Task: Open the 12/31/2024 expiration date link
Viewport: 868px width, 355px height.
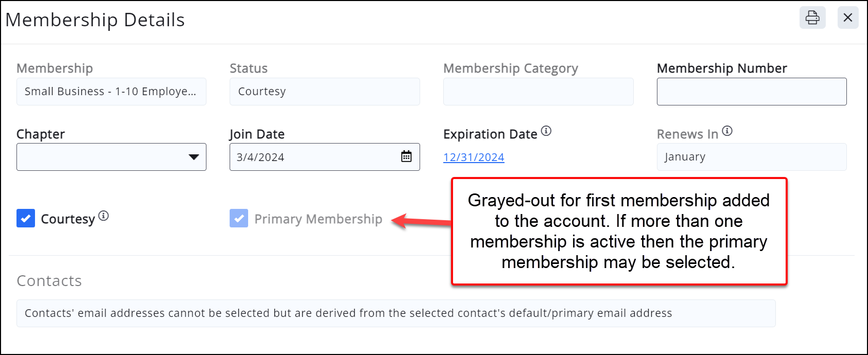Action: tap(474, 157)
